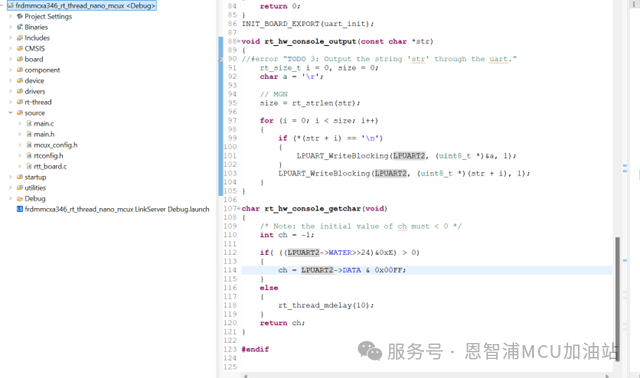Click the rtt_board.c file icon
The width and height of the screenshot is (640, 378).
click(x=29, y=166)
